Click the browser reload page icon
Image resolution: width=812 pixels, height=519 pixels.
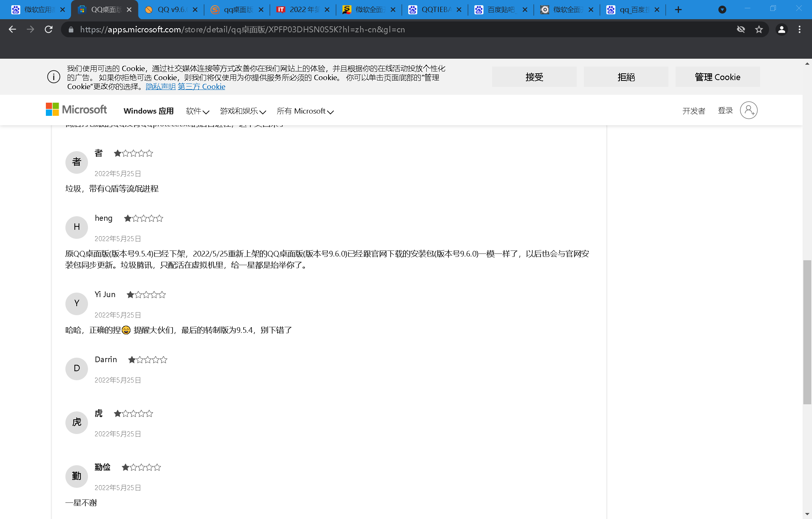pos(48,29)
